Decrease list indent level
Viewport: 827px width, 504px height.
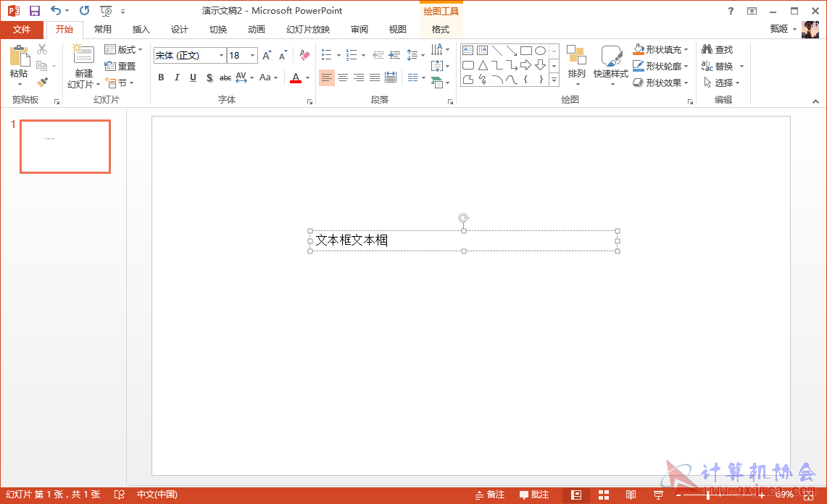(x=378, y=55)
